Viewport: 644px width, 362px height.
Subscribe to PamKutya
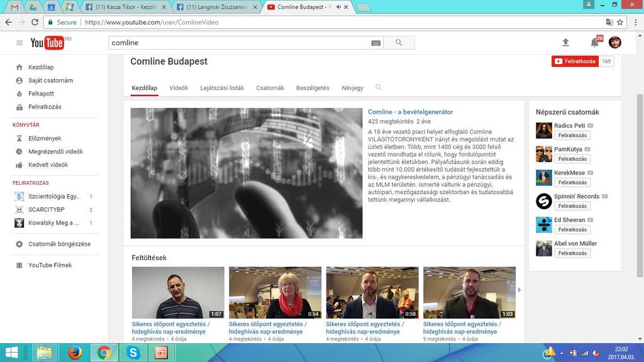point(572,159)
